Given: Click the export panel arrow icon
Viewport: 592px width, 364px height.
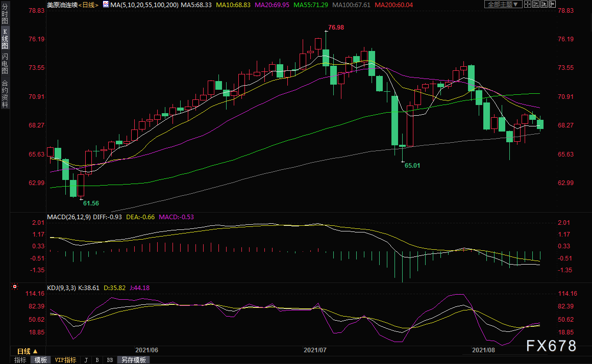Looking at the screenshot, I should click(552, 5).
